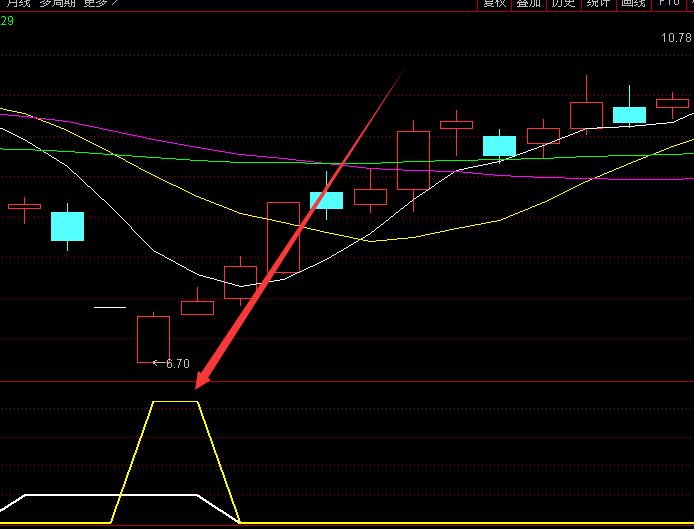Viewport: 694px width, 529px height.
Task: Open the 多周期 multi-period view
Action: (58, 4)
